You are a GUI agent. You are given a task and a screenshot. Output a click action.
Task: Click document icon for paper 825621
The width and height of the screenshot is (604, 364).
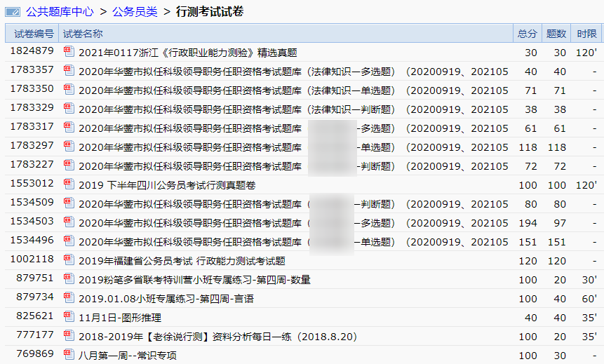tap(69, 316)
